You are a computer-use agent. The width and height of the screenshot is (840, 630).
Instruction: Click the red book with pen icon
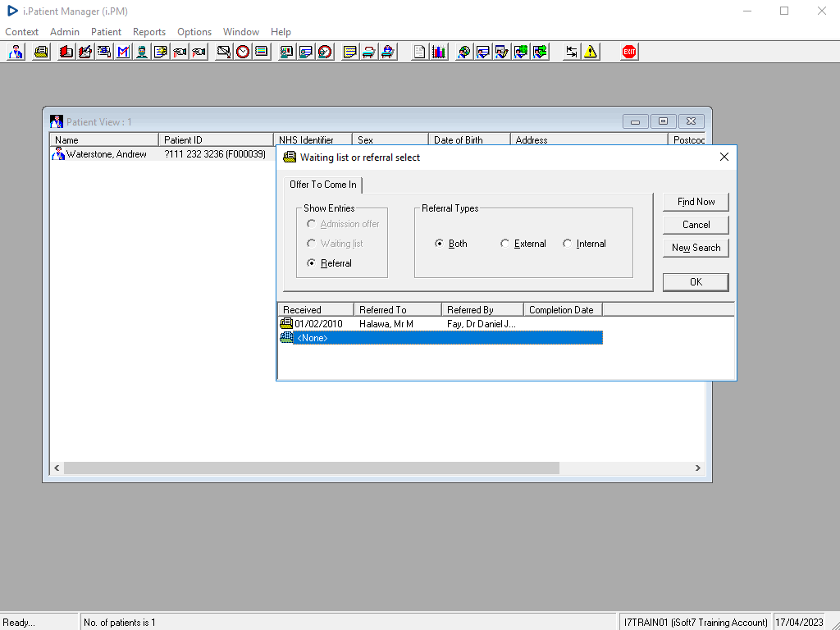coord(85,52)
